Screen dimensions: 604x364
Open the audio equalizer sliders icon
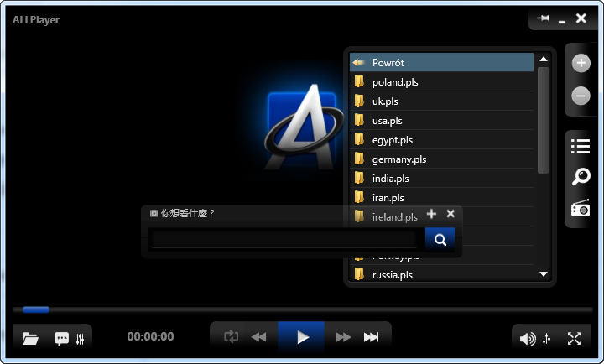[547, 339]
